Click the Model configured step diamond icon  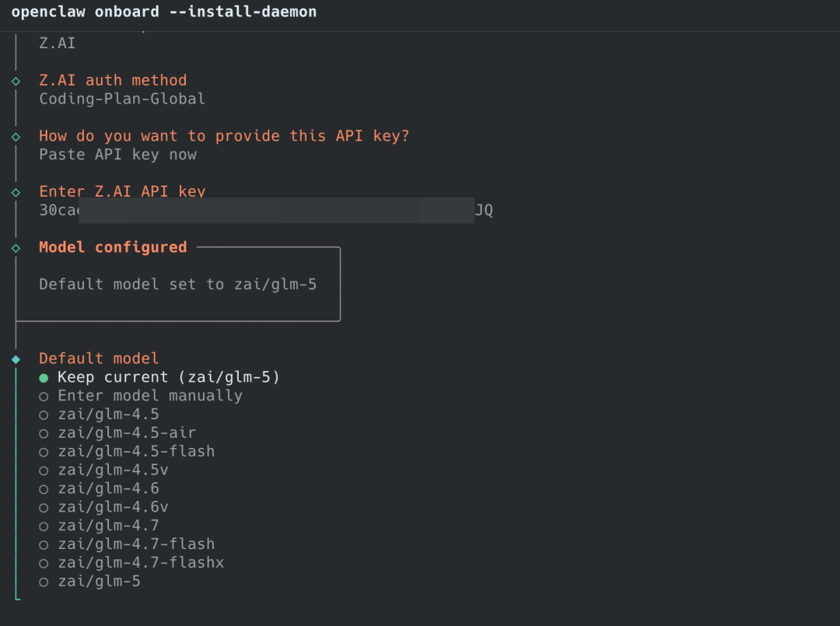click(x=16, y=247)
